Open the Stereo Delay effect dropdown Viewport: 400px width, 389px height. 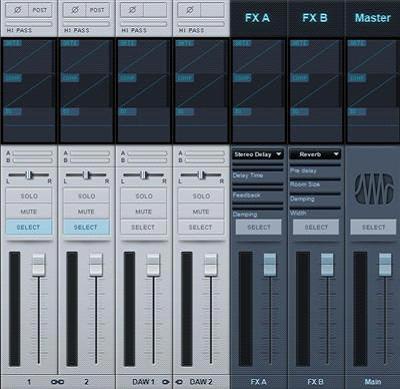(258, 154)
